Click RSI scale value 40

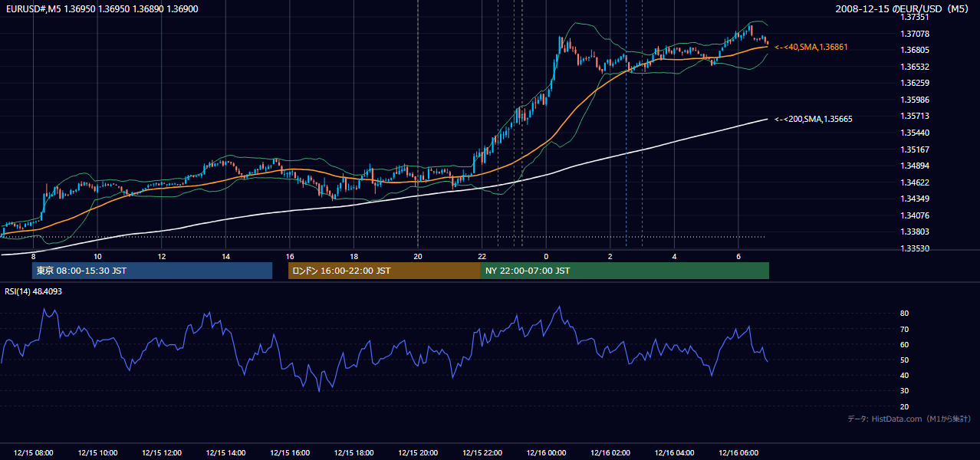tap(905, 375)
